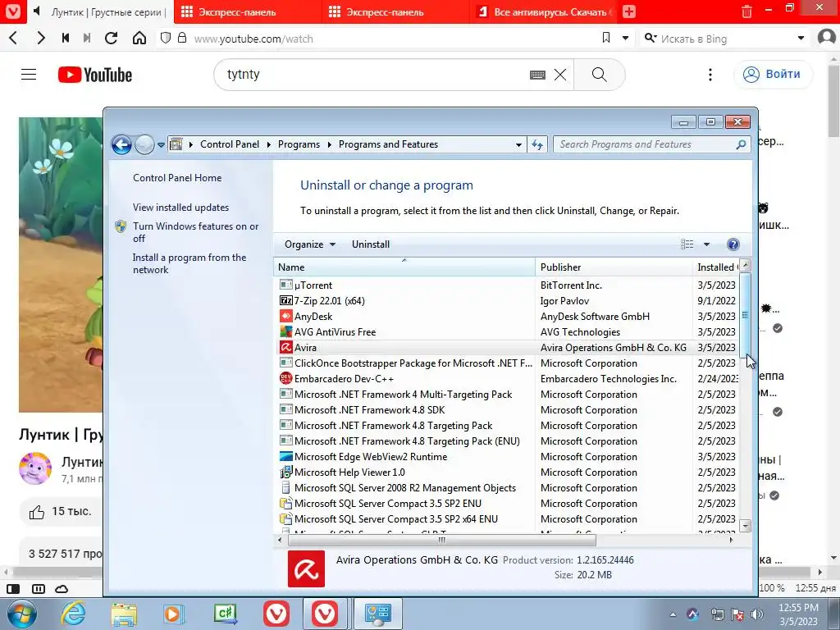Viewport: 840px width, 630px height.
Task: Click the taskbar volume speaker icon
Action: (756, 614)
